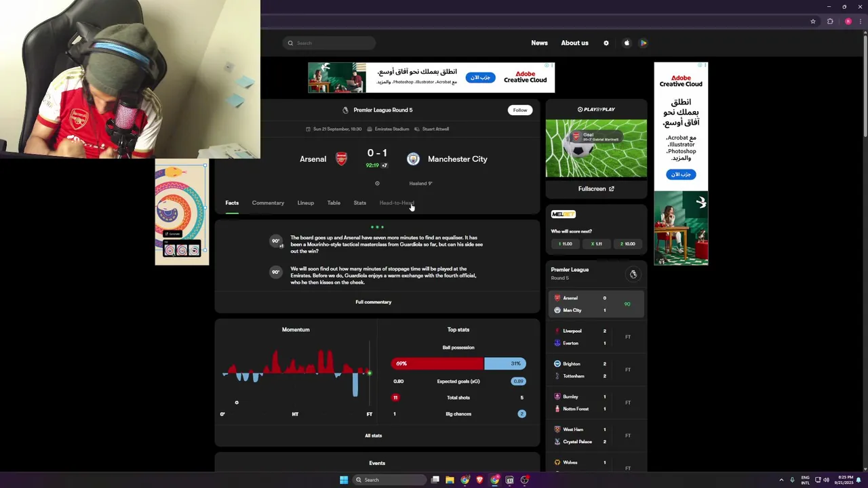Open All stats link
This screenshot has height=488, width=868.
pyautogui.click(x=374, y=436)
